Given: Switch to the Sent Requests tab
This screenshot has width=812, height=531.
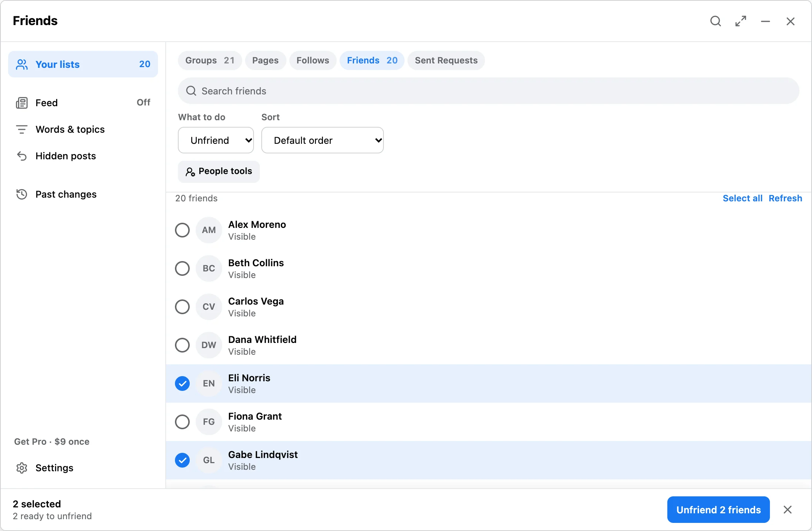Looking at the screenshot, I should 446,60.
